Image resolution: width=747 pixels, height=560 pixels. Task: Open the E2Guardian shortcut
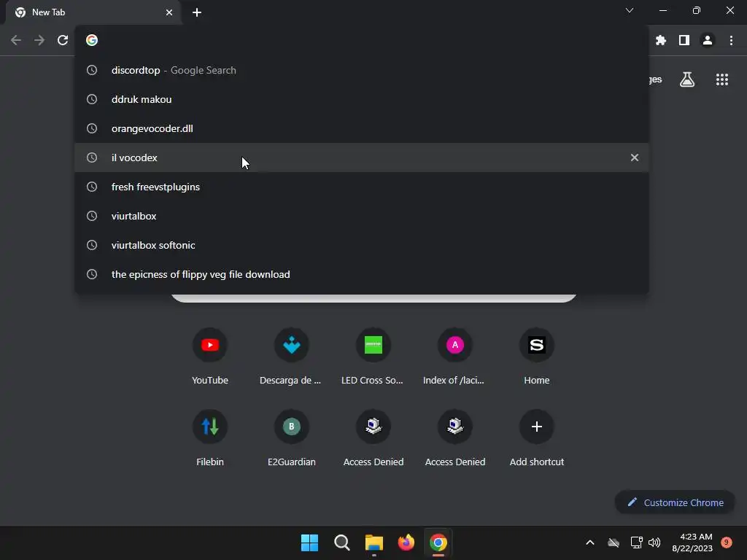tap(292, 438)
